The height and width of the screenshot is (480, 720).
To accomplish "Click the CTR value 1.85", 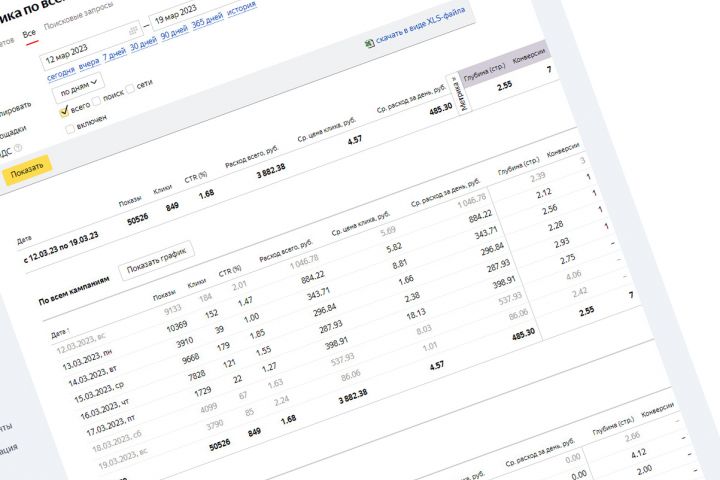I will coord(257,334).
